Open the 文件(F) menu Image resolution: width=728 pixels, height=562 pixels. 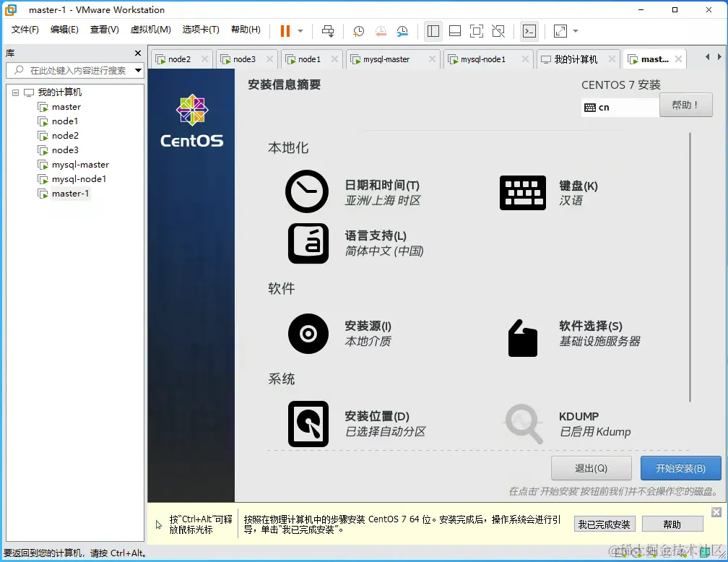coord(25,30)
